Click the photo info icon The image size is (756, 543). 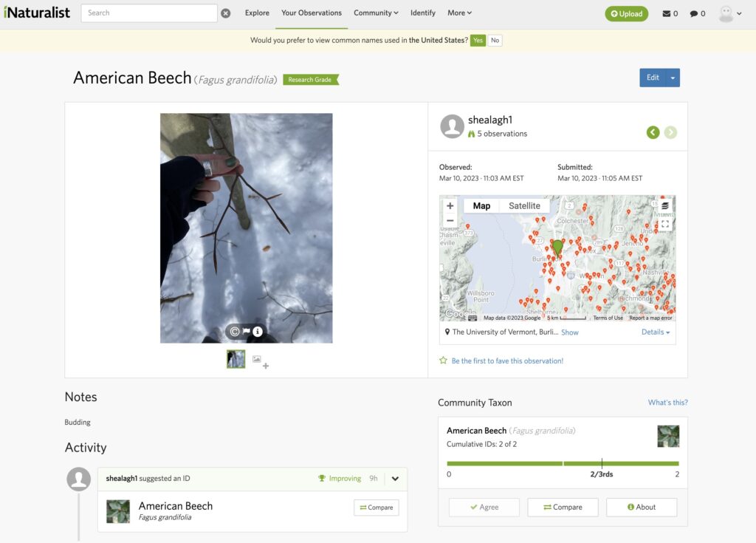click(258, 332)
